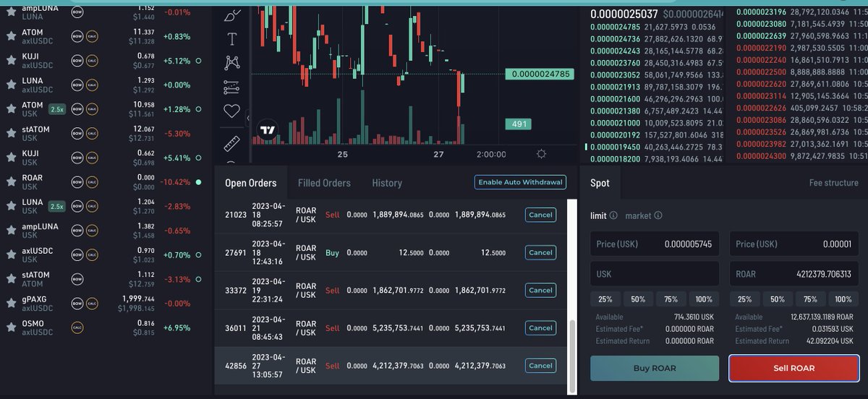868x399 pixels.
Task: Click CALC badge on ampLUNA USK row
Action: pos(92,231)
